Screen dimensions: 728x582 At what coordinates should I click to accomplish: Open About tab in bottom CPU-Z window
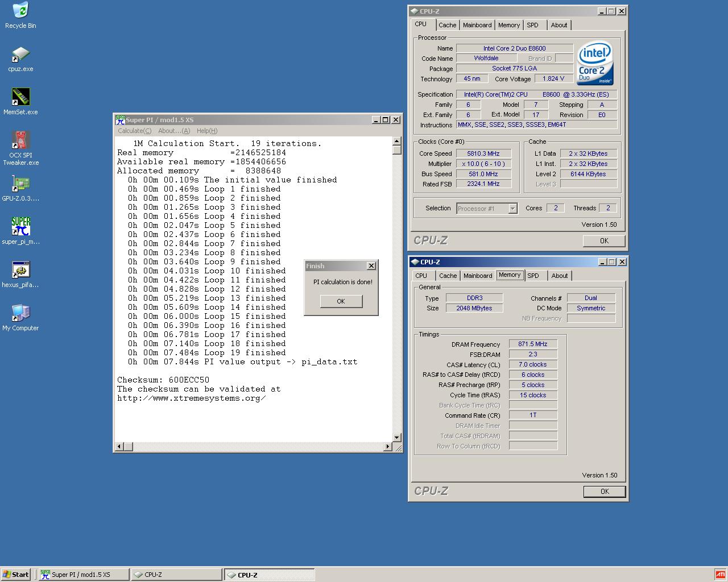pos(560,276)
